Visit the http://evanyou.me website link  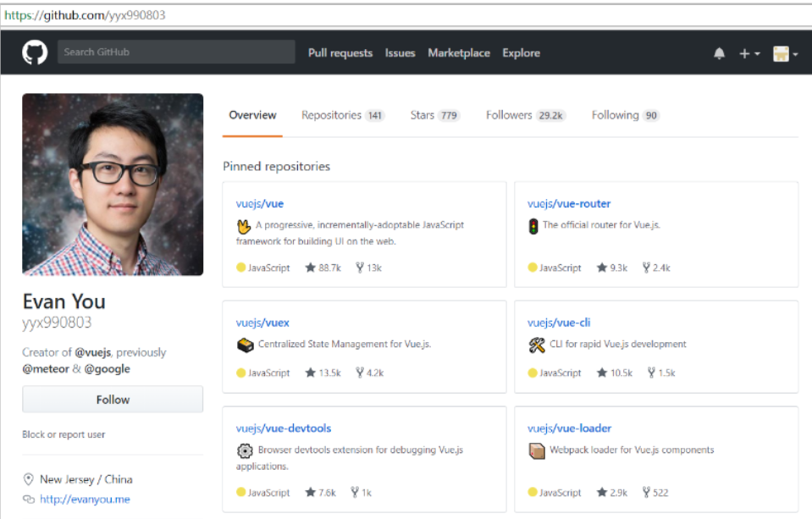(85, 500)
